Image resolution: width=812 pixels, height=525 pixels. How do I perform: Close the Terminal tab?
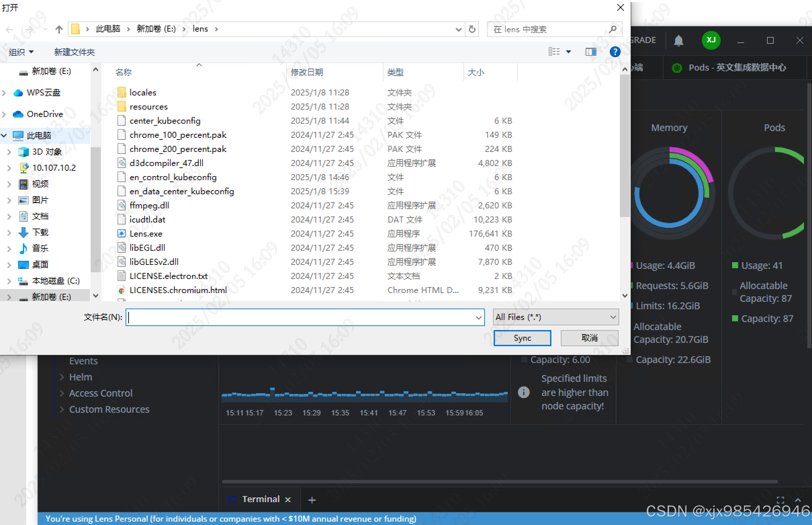click(288, 500)
